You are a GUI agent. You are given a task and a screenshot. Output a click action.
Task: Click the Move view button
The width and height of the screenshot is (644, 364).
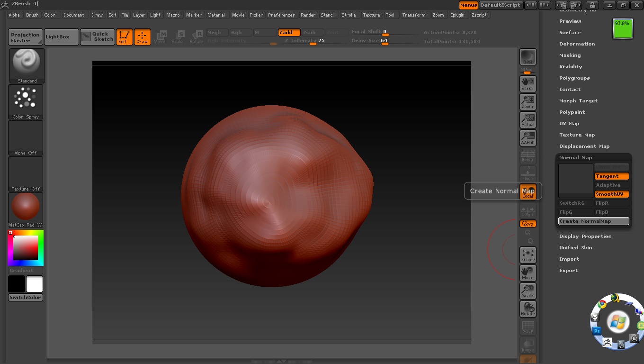(x=528, y=273)
